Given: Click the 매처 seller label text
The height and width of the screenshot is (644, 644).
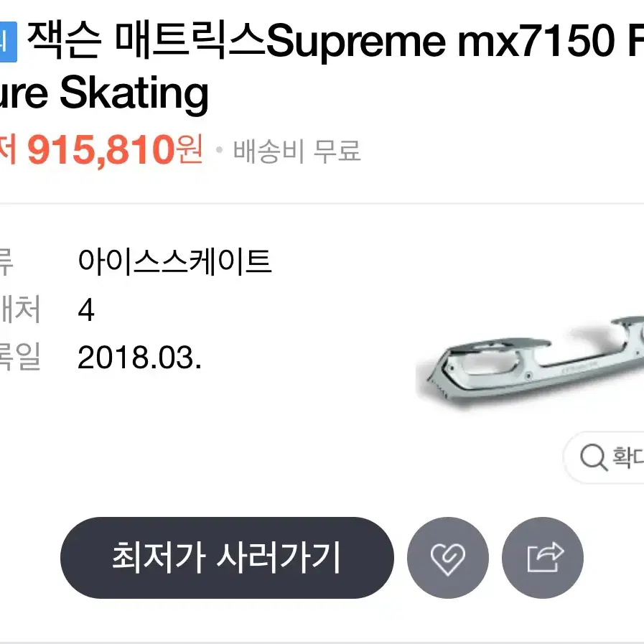Looking at the screenshot, I should (19, 309).
